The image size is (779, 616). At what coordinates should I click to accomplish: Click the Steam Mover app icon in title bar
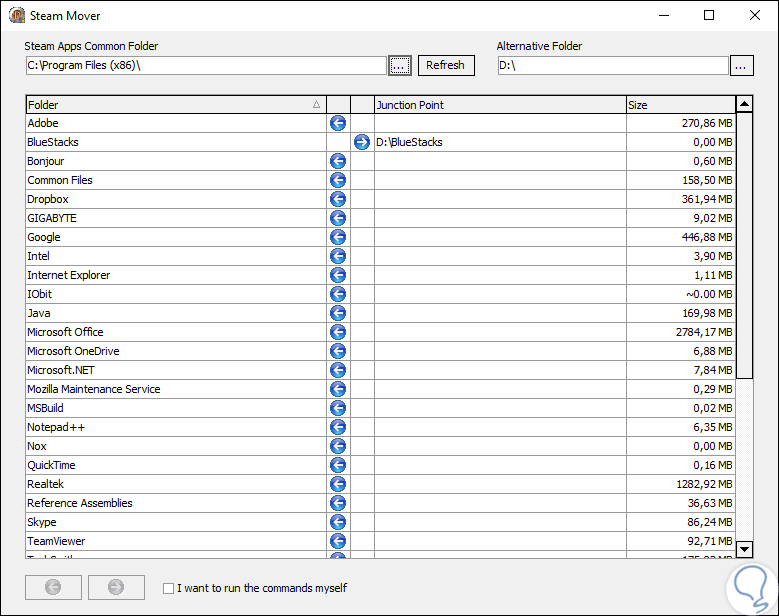17,15
